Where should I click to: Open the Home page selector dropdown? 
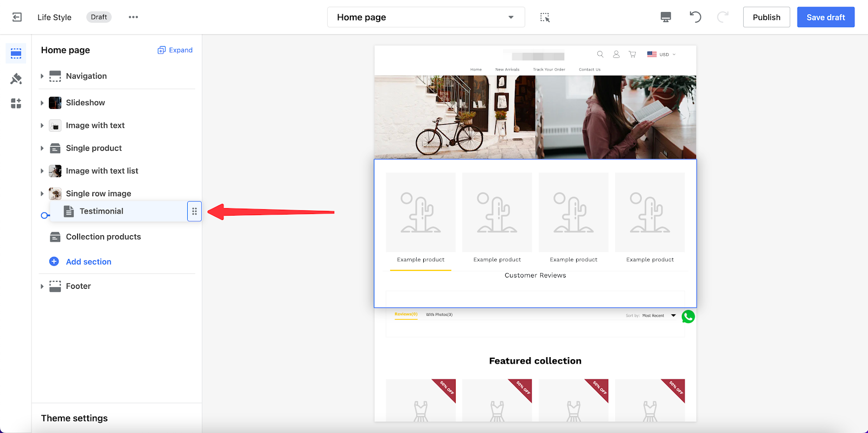point(426,17)
